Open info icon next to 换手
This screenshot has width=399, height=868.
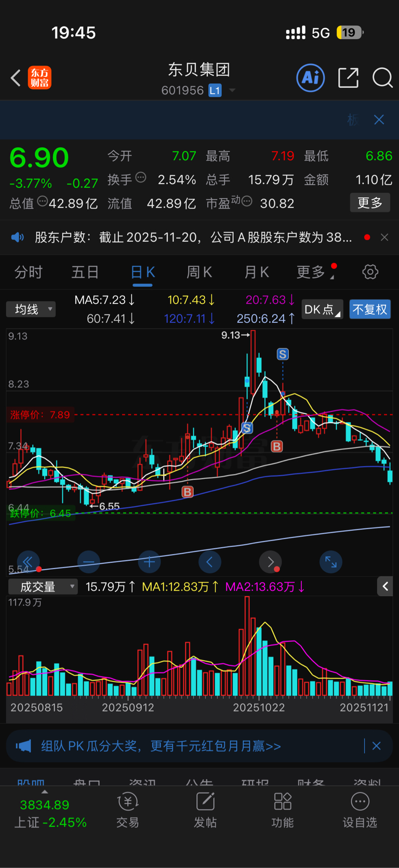tap(141, 178)
